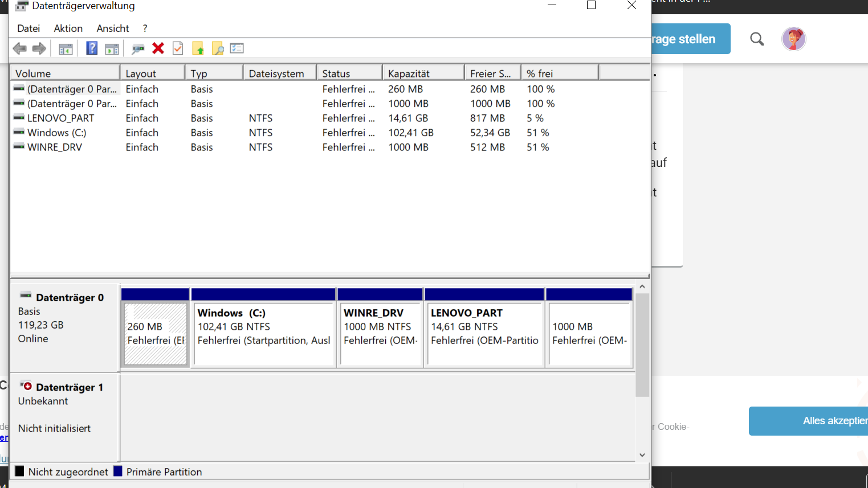This screenshot has height=488, width=868.
Task: Click the checklist toolbar icon on the right
Action: [x=237, y=48]
